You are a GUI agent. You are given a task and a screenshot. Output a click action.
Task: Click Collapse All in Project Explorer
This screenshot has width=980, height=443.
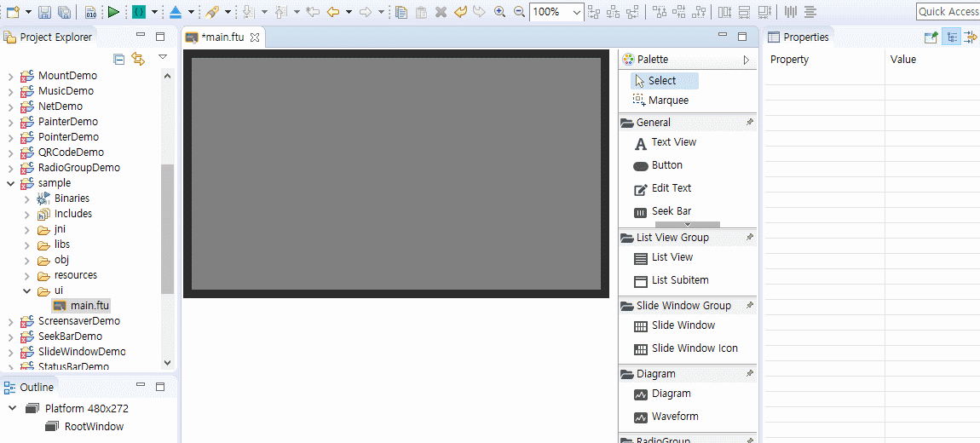118,60
